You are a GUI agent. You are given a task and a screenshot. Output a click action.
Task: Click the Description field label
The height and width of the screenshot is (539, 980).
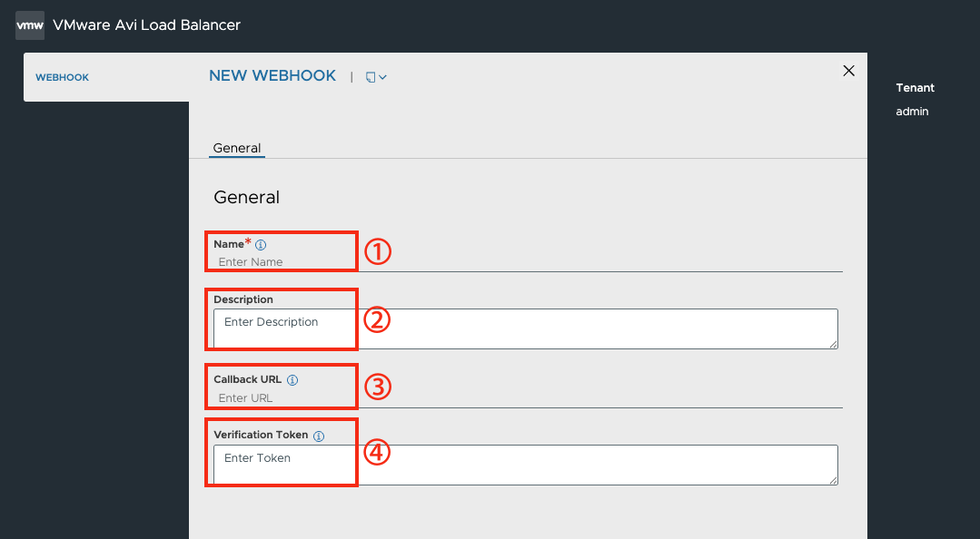pyautogui.click(x=243, y=299)
